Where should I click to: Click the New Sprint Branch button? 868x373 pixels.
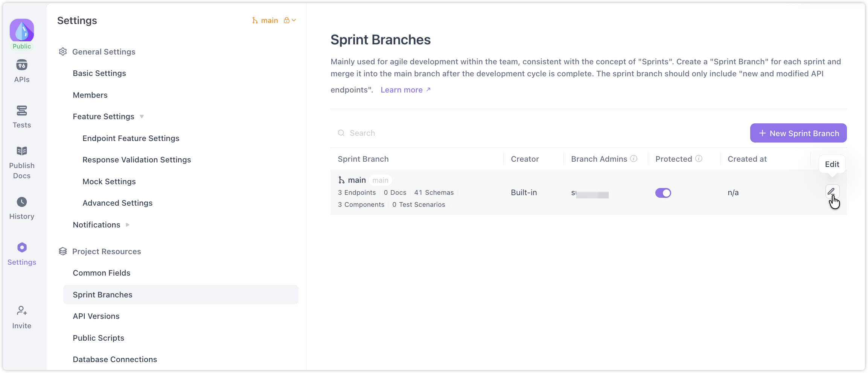[x=798, y=133]
